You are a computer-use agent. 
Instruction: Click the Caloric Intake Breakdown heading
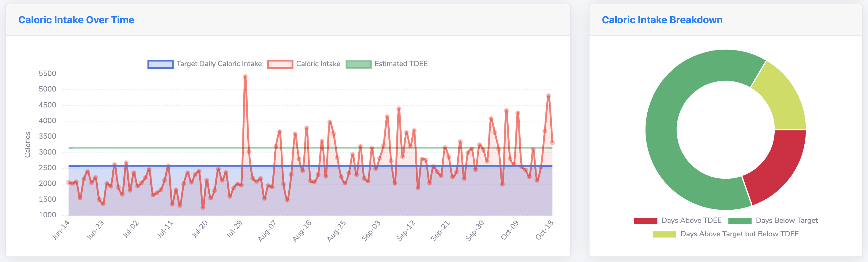tap(662, 20)
